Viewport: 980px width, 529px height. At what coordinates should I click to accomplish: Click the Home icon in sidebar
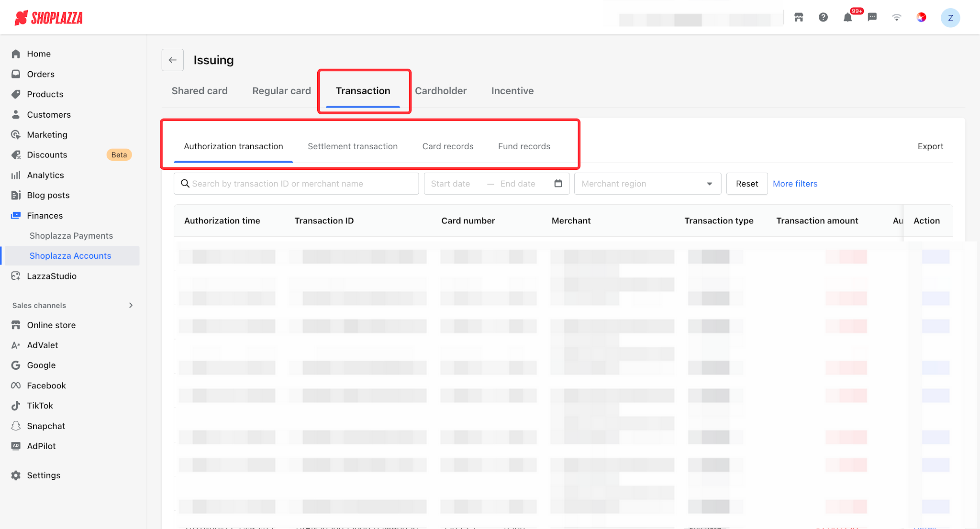(x=16, y=54)
